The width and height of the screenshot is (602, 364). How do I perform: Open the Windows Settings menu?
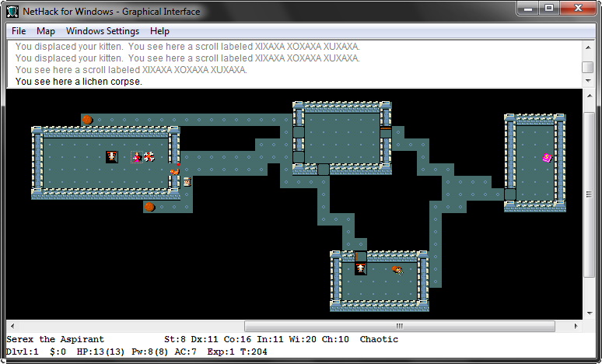tap(103, 31)
